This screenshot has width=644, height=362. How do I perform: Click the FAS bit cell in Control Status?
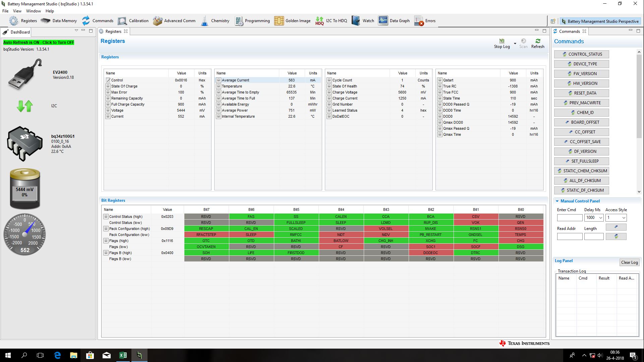point(251,217)
